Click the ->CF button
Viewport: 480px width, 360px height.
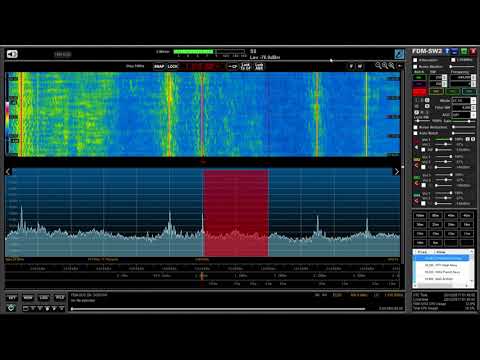click(233, 67)
